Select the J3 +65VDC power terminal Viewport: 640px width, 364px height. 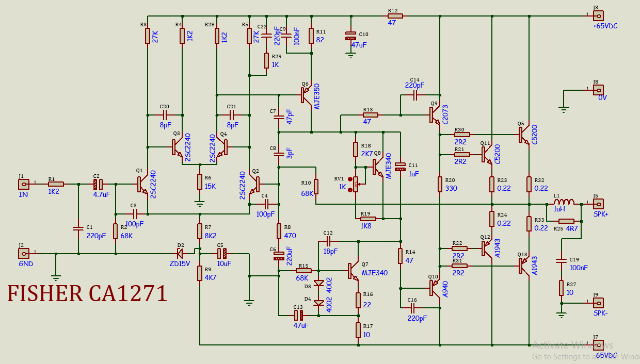point(598,15)
